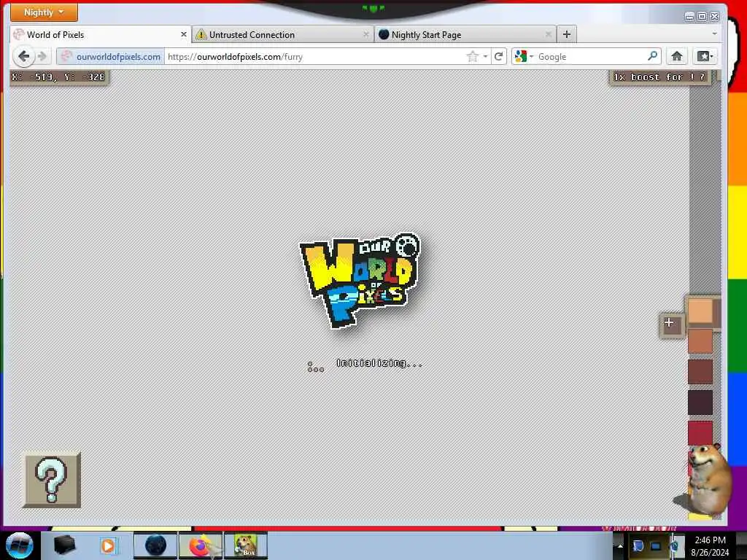The width and height of the screenshot is (747, 560).
Task: Open the bookmarks menu button
Action: pos(705,56)
